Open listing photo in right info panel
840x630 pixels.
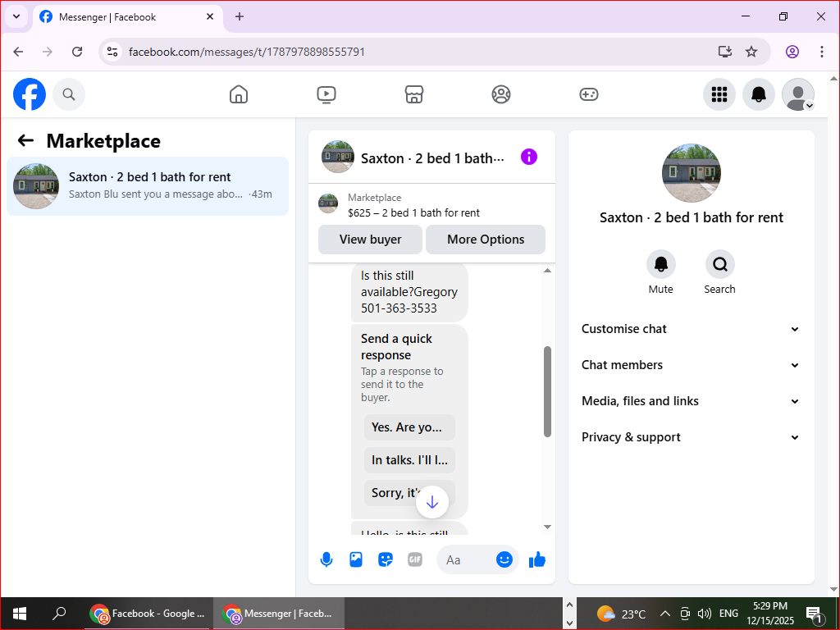[x=691, y=172]
